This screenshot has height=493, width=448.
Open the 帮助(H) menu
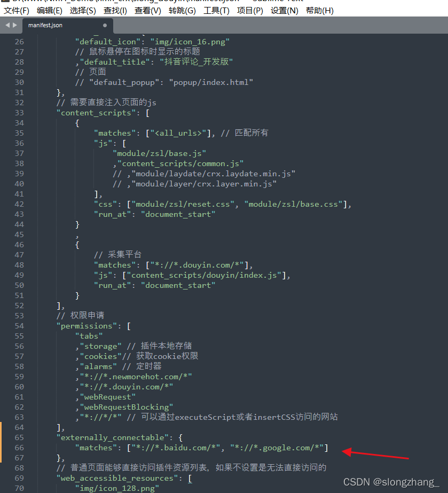(319, 11)
